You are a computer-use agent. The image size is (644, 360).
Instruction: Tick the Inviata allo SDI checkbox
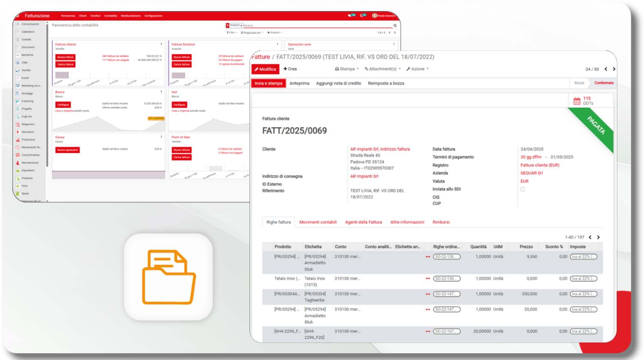(x=522, y=189)
